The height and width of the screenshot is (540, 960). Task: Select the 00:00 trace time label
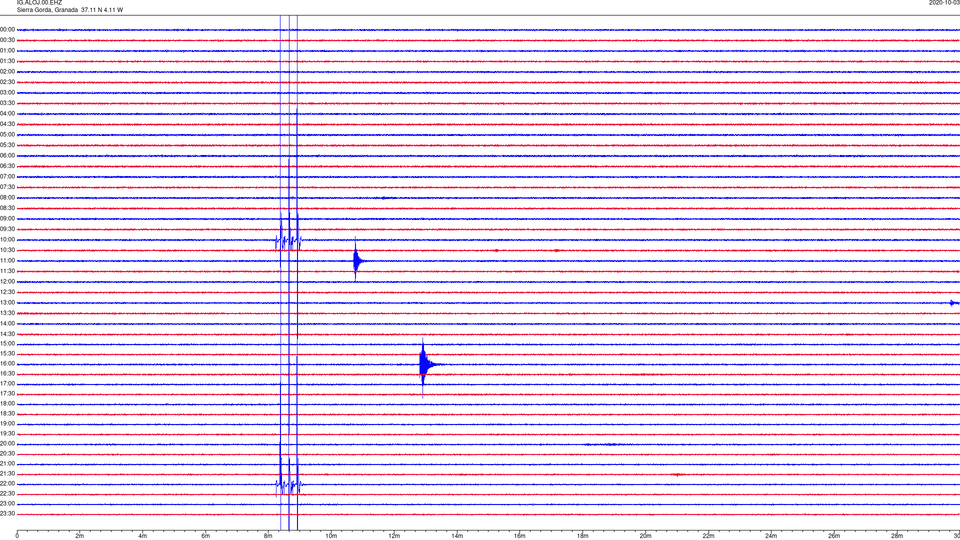tap(7, 29)
